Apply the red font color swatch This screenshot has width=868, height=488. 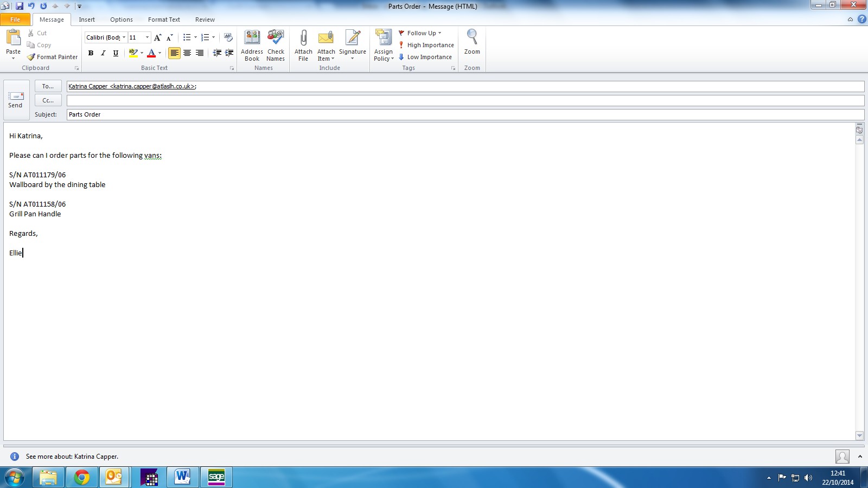point(151,53)
